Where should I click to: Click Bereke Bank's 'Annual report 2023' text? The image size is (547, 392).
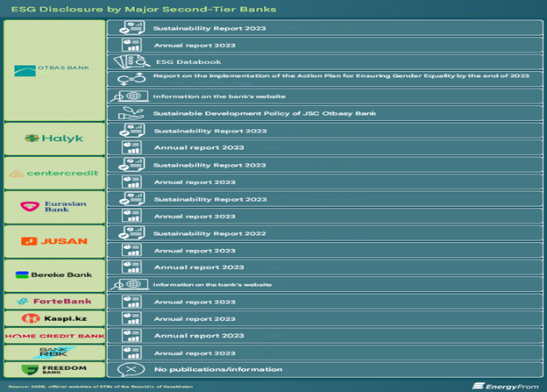click(199, 267)
